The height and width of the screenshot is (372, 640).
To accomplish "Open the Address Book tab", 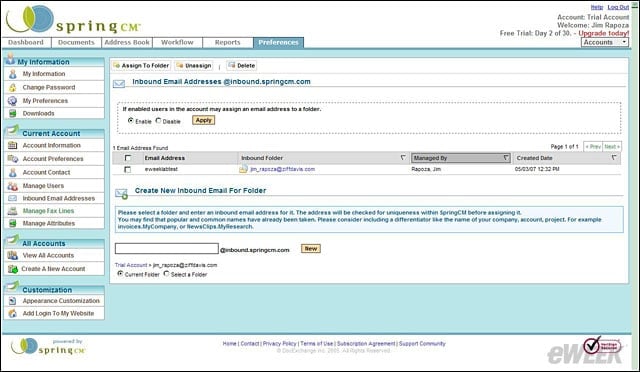I will (127, 42).
